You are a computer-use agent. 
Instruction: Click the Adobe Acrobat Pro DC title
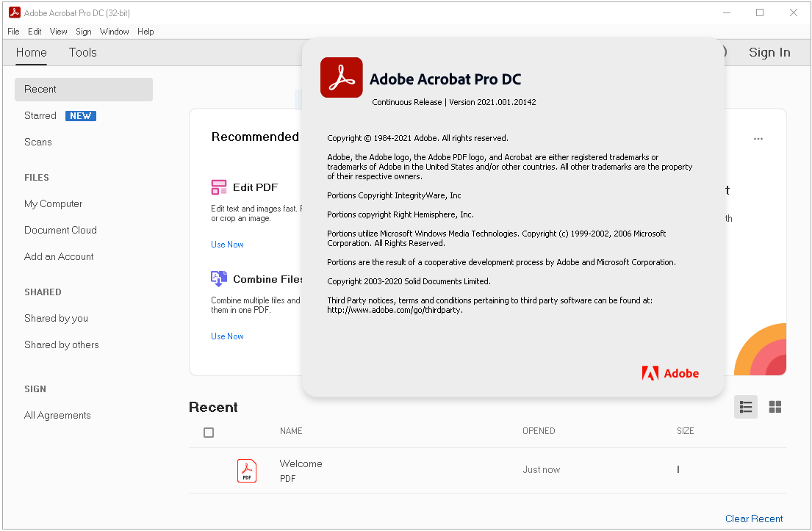[x=445, y=79]
